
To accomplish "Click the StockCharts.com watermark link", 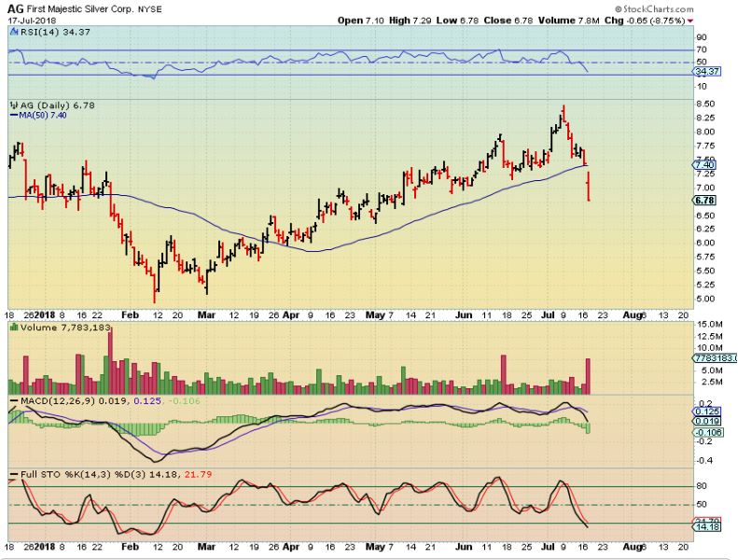I will click(654, 9).
